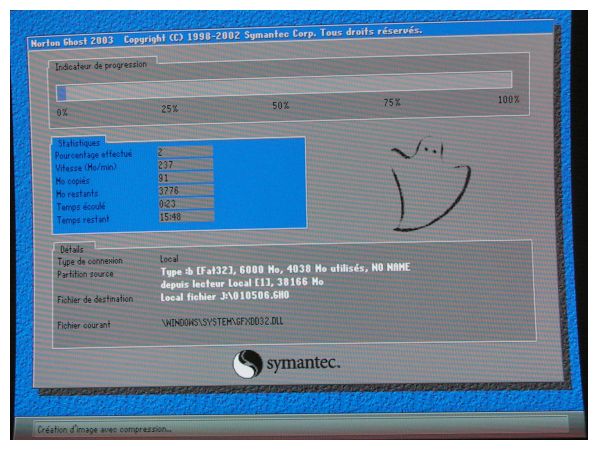Click the 50% progress marker

click(280, 106)
